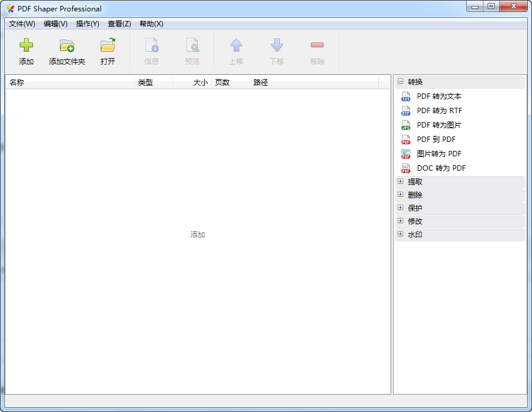532x412 pixels.
Task: Select the 图片转为 PDF tool icon
Action: click(406, 153)
